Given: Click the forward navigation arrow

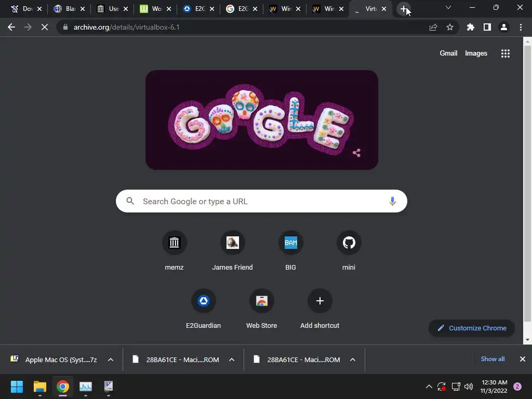Looking at the screenshot, I should (x=28, y=27).
